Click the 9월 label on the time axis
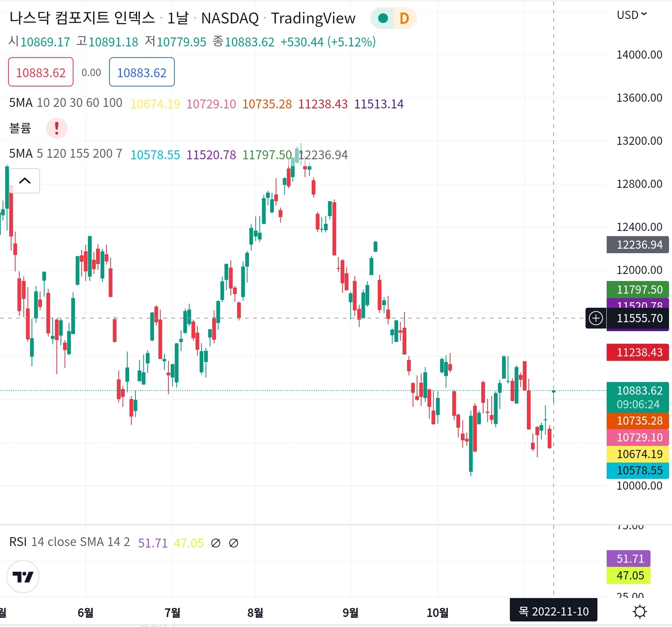The image size is (672, 627). (351, 613)
